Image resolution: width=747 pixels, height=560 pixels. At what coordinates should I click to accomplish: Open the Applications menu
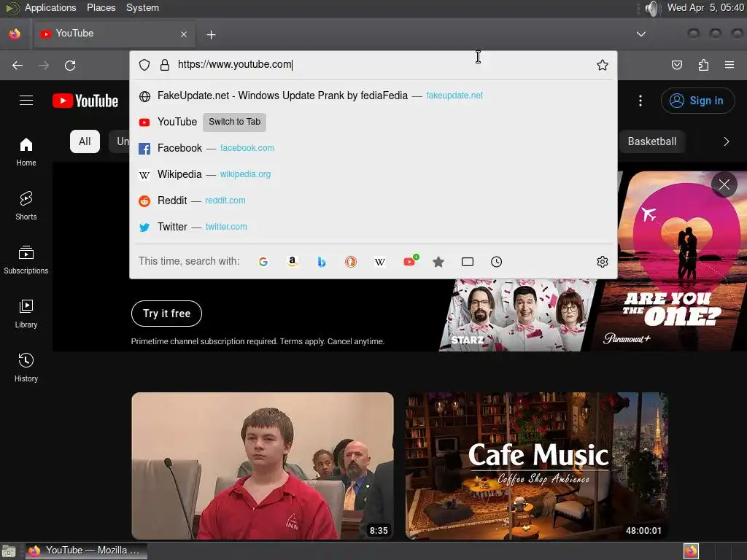50,7
